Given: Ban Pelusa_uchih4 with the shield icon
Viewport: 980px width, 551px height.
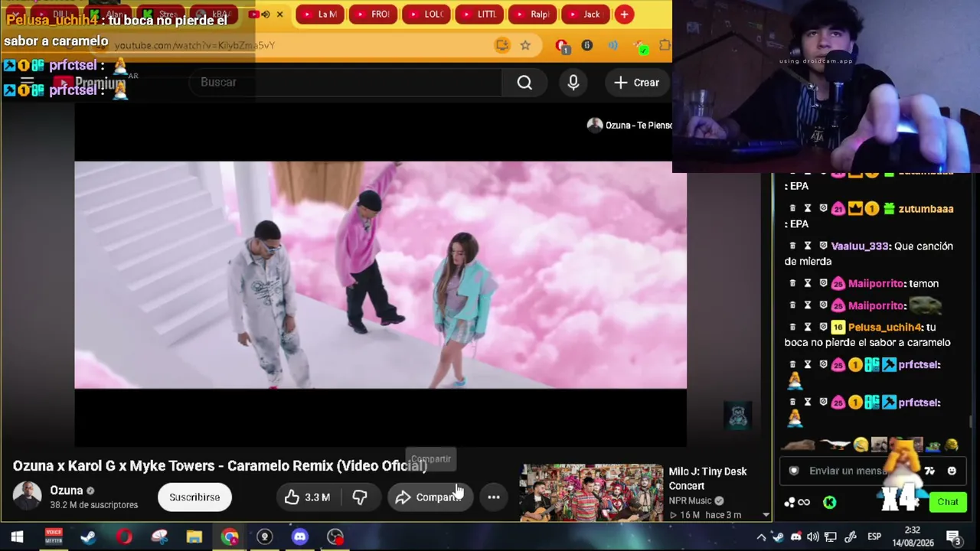Looking at the screenshot, I should 823,327.
